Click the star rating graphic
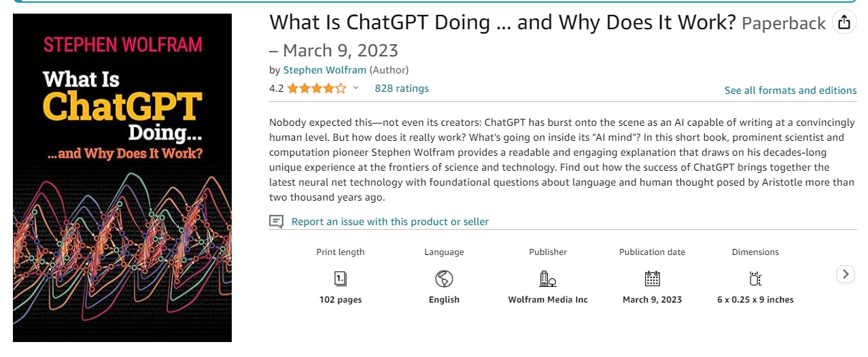Screen dimensions: 868x357 tap(317, 88)
